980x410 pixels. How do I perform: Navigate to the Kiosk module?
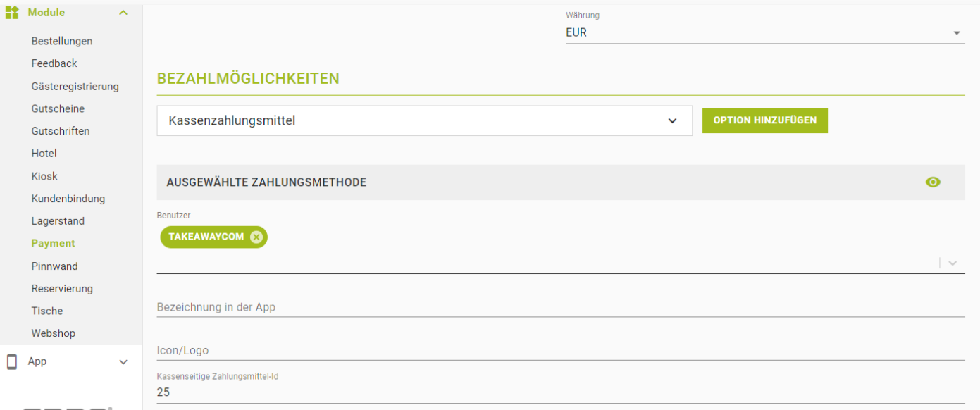point(44,176)
